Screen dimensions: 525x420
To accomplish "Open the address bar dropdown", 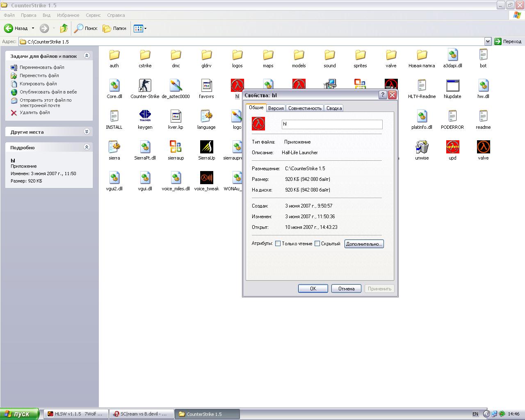I will click(x=488, y=41).
